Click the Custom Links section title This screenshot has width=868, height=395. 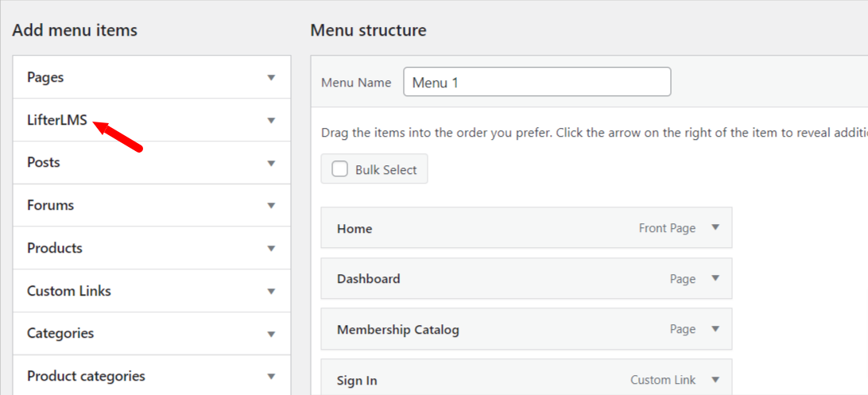69,291
